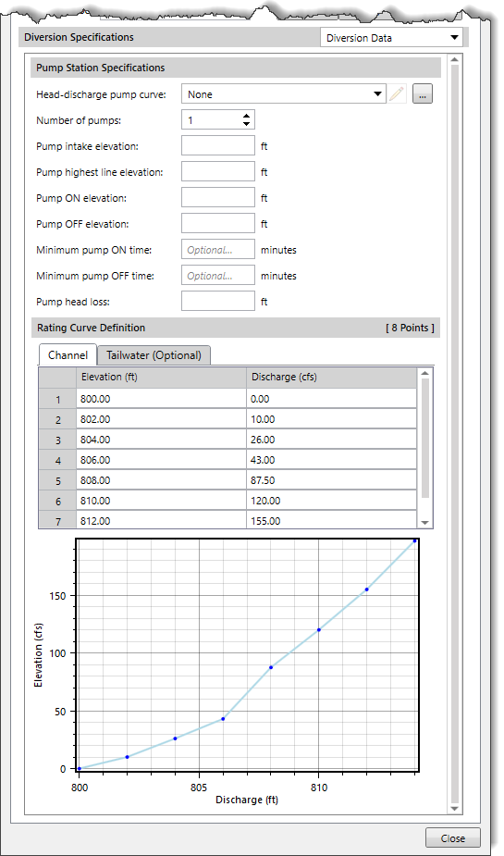Switch to the Tailwater (Optional) tab
This screenshot has height=856, width=504.
pyautogui.click(x=154, y=355)
